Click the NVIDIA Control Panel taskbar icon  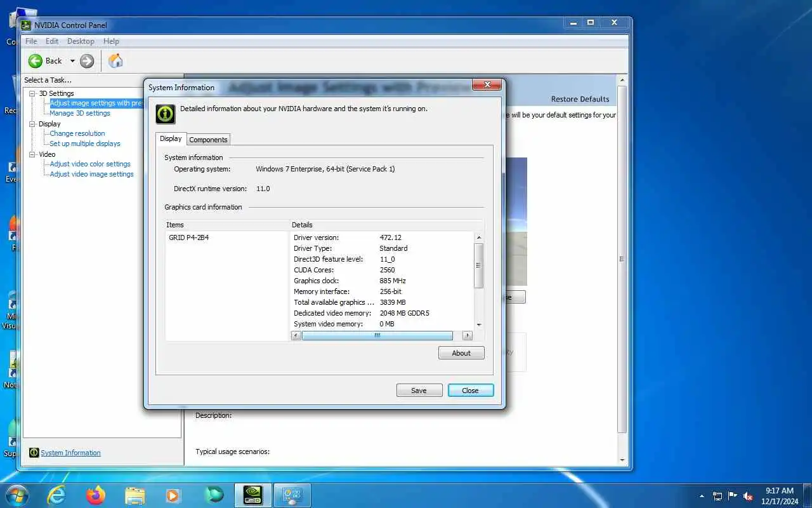click(253, 495)
